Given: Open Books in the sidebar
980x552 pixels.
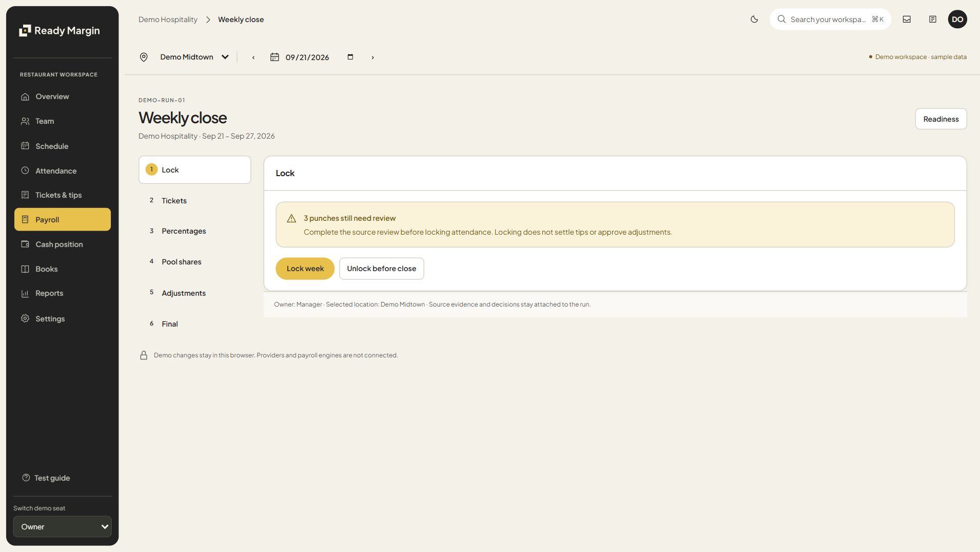Looking at the screenshot, I should 63,269.
